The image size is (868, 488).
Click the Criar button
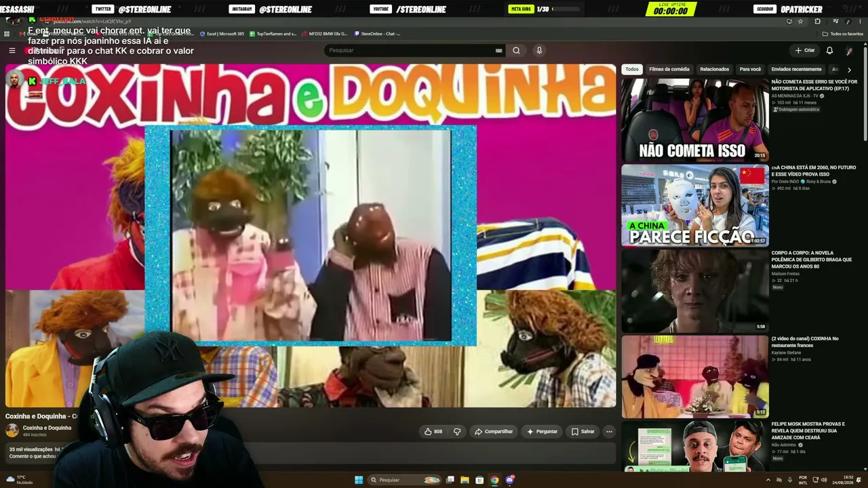pos(805,50)
